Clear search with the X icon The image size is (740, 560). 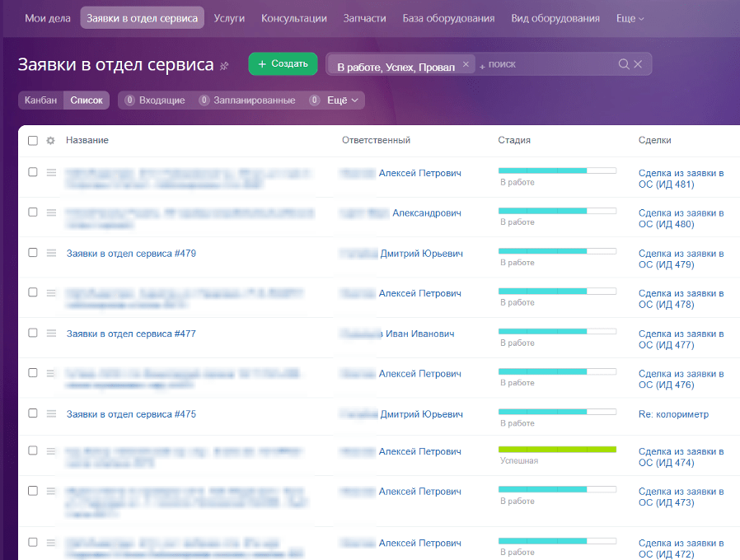pos(638,64)
